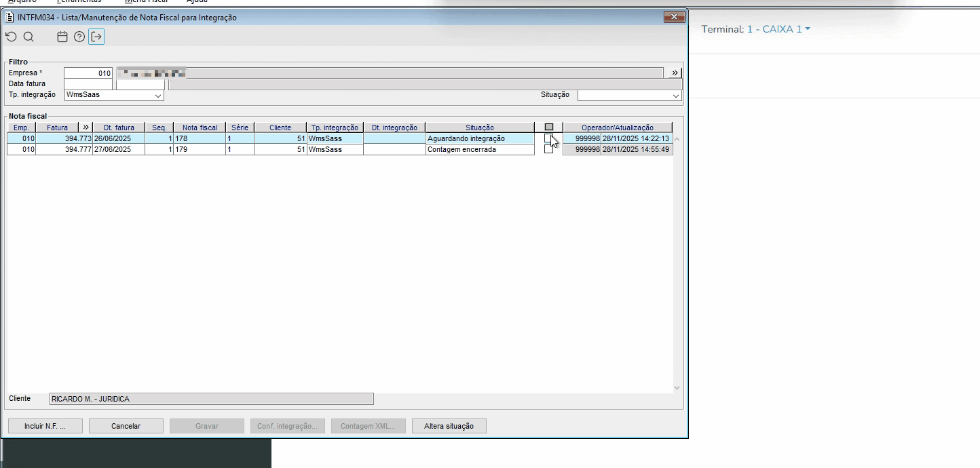Click the Altera situação button
The width and height of the screenshot is (980, 468).
click(449, 426)
